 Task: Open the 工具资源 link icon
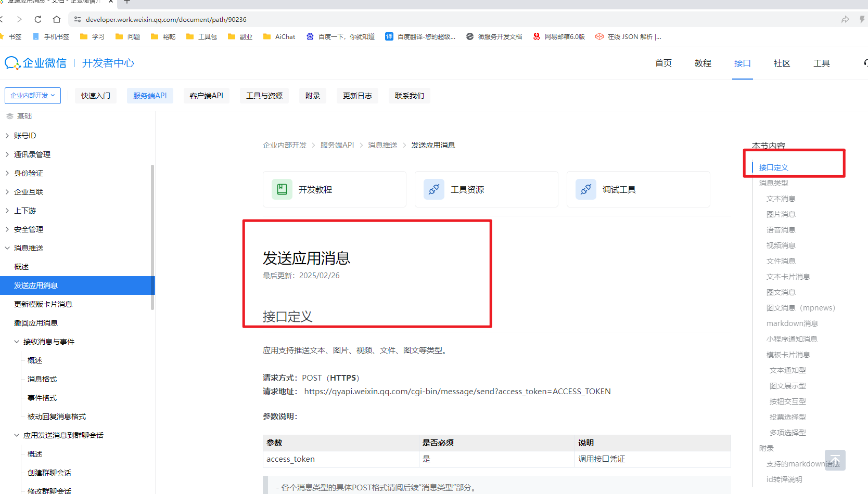click(434, 189)
